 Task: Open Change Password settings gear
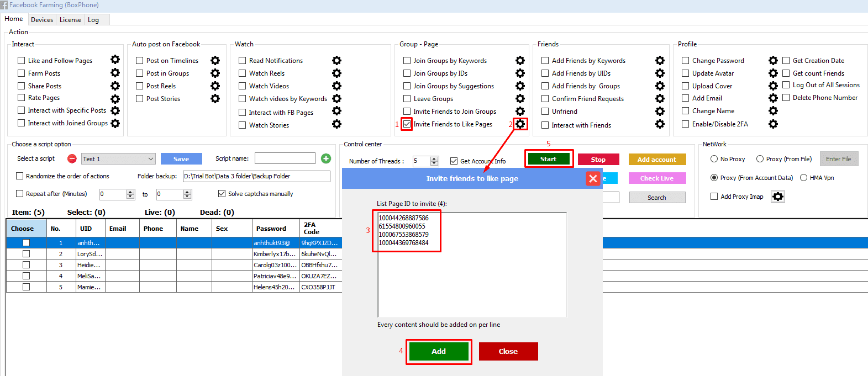pyautogui.click(x=773, y=60)
